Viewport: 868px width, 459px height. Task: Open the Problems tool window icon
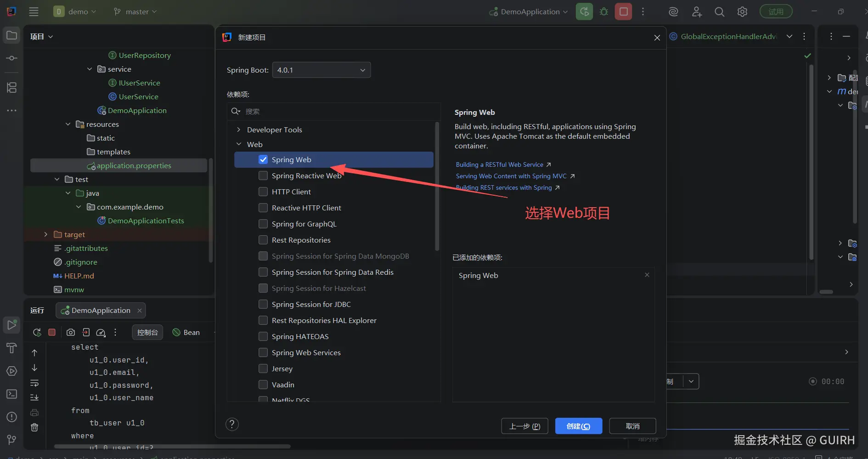click(12, 417)
